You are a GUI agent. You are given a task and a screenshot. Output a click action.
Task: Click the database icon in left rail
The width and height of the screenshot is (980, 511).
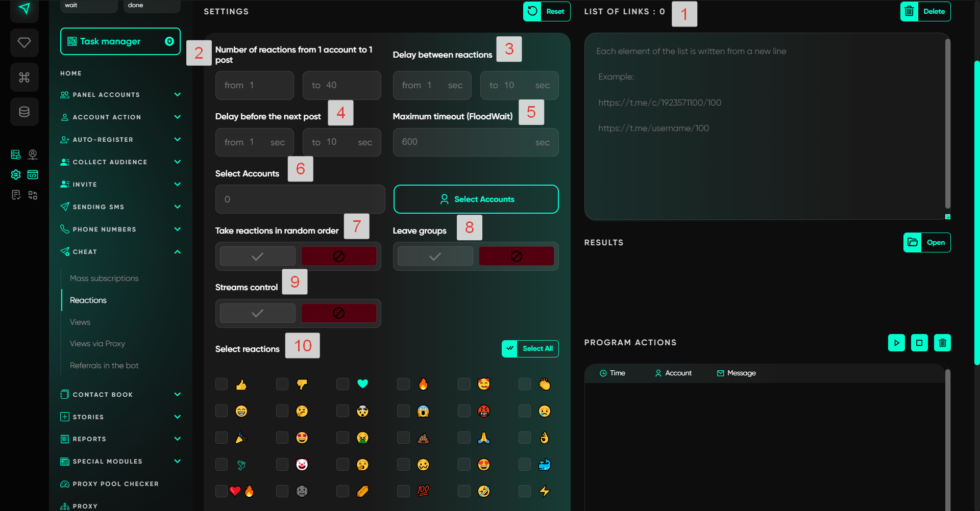tap(24, 112)
